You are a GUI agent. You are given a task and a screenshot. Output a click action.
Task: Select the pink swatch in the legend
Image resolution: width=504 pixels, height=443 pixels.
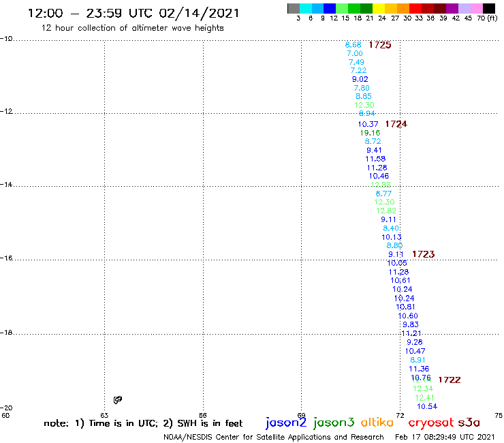[x=476, y=8]
